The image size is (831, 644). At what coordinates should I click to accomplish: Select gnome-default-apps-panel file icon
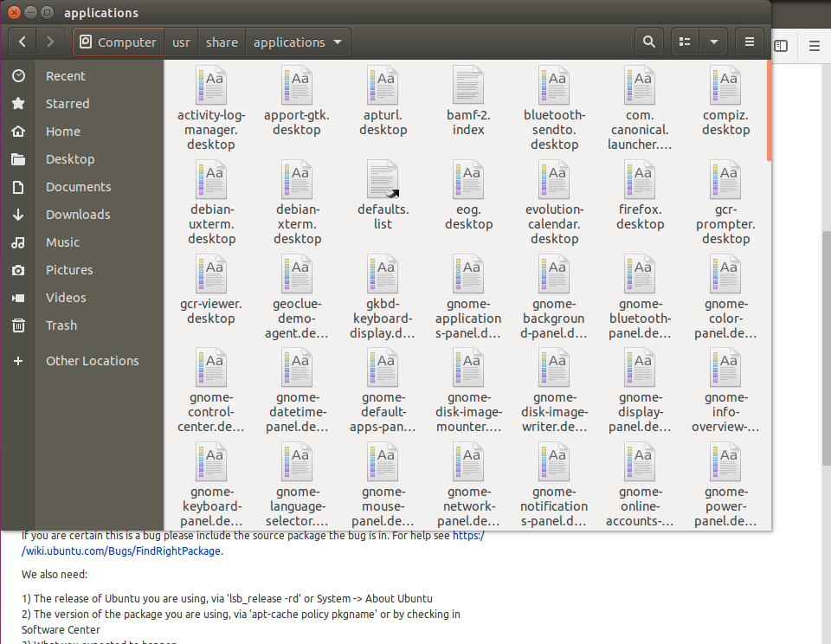[383, 367]
